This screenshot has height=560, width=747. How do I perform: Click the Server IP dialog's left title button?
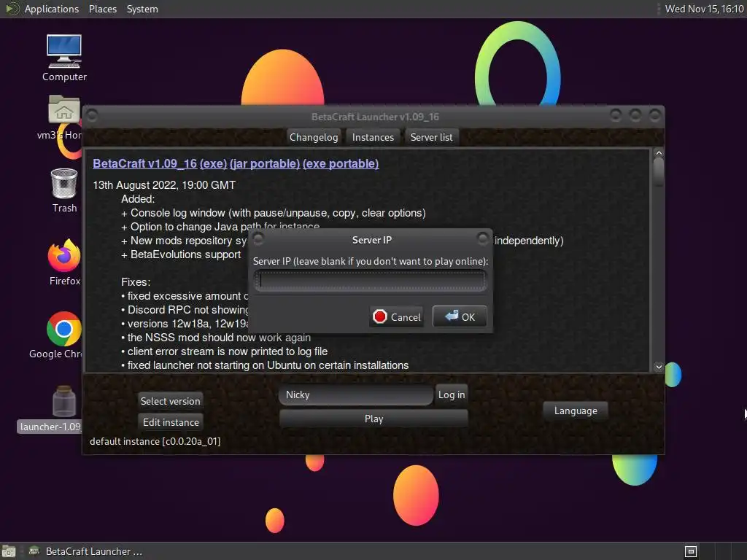point(258,238)
